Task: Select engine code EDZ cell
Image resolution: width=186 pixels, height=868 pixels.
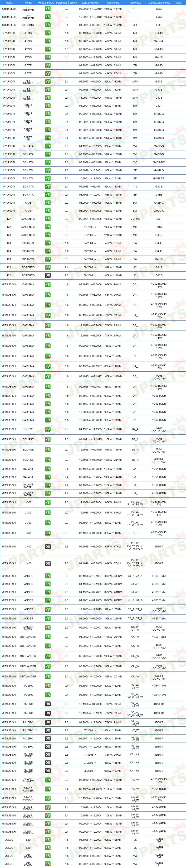Action: (x=159, y=25)
